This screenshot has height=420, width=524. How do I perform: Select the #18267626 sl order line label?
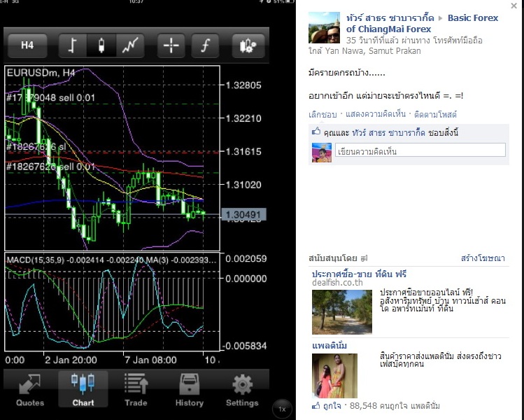point(36,147)
